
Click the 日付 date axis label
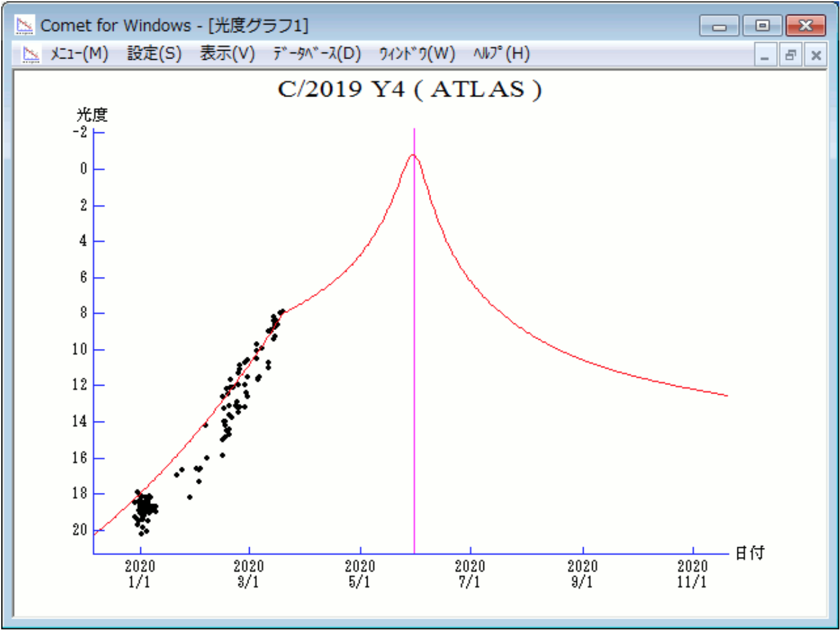[x=750, y=553]
